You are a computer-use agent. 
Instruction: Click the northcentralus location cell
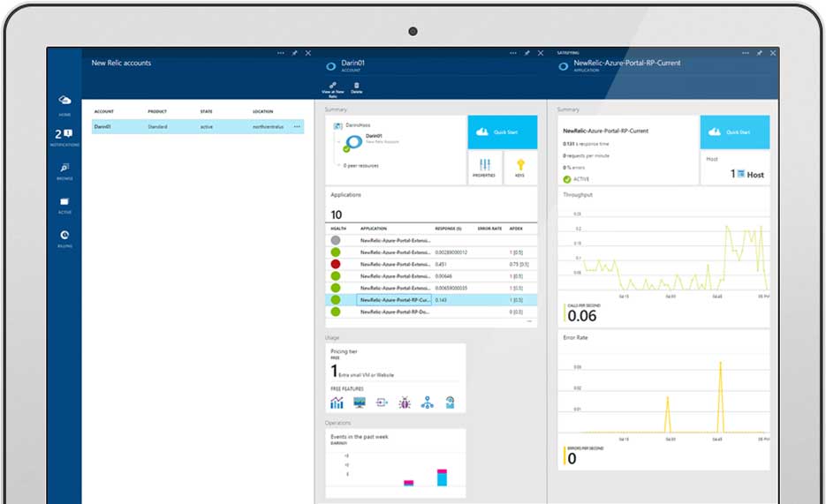[x=269, y=127]
